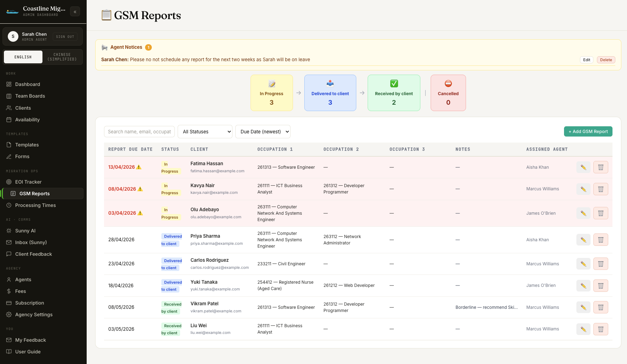Screen dimensions: 627x364
Task: Filter by the Delivered to client card
Action: coord(330,93)
